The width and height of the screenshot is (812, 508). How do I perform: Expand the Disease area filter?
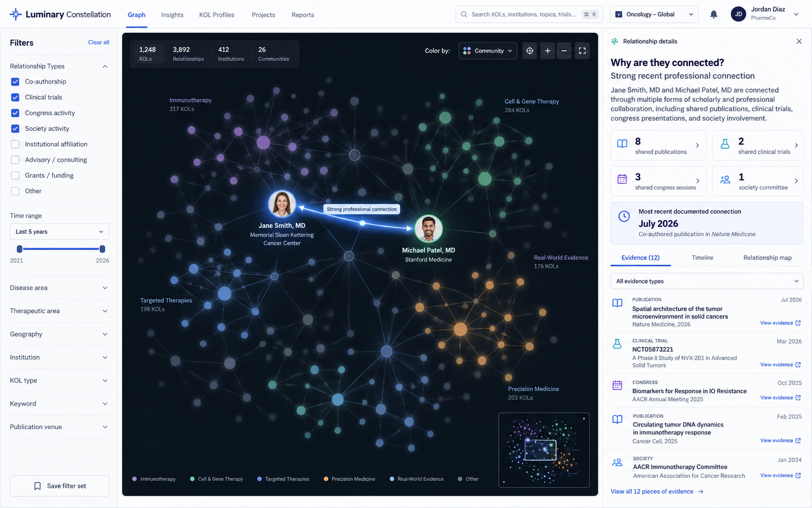tap(59, 288)
